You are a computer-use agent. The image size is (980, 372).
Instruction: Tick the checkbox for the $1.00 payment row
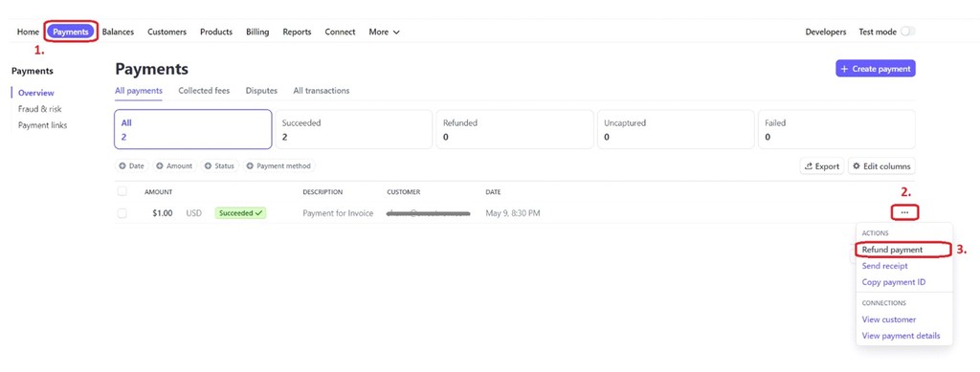pos(122,213)
